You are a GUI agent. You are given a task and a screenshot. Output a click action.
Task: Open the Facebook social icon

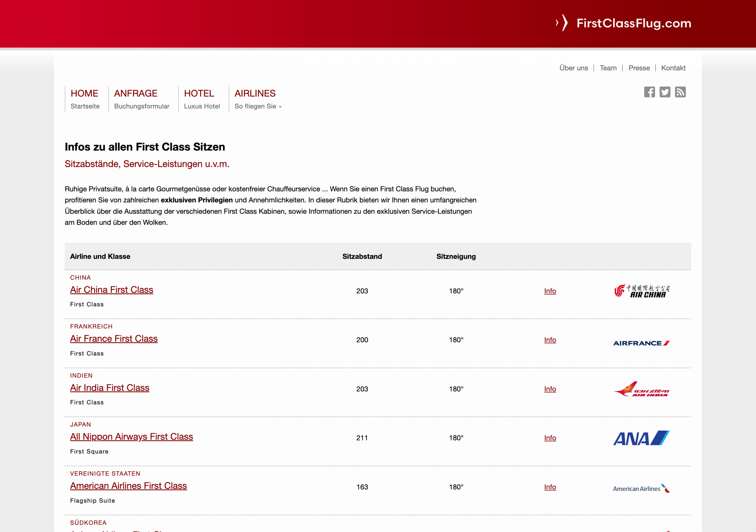pos(649,92)
